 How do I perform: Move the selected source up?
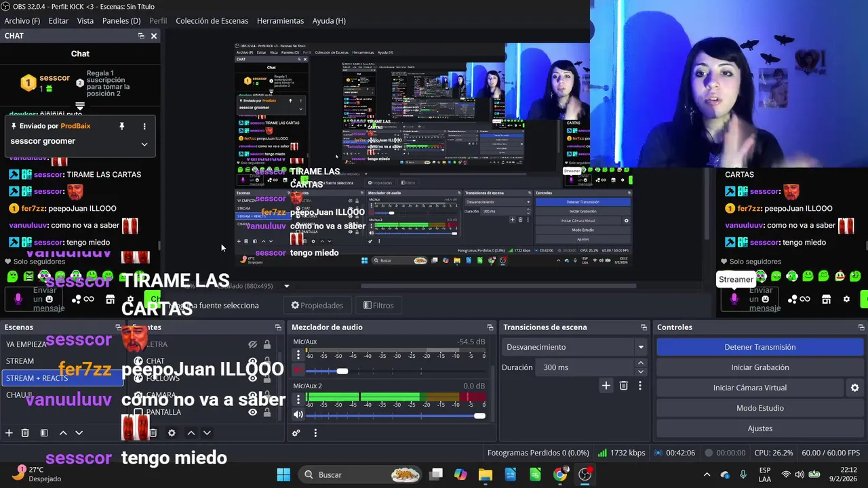(191, 433)
